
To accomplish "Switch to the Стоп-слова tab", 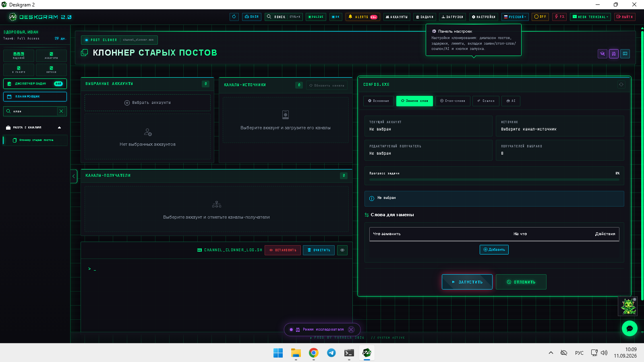I will 452,101.
